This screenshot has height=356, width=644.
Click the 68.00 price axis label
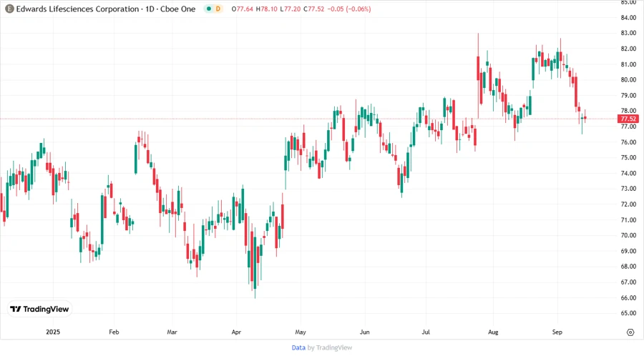coord(628,267)
